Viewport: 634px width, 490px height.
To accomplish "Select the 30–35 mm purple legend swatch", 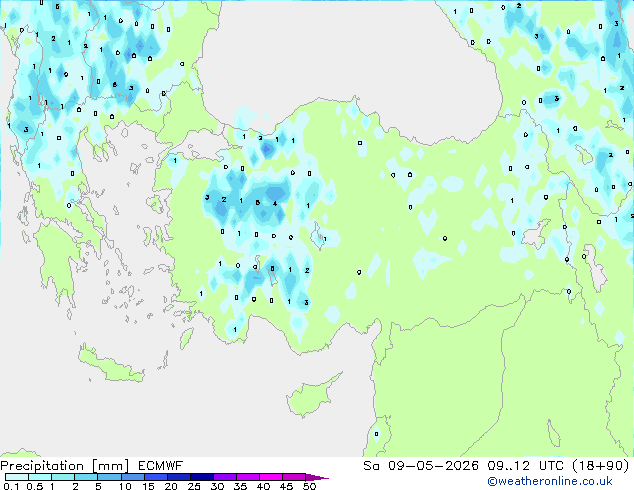I will 224,477.
